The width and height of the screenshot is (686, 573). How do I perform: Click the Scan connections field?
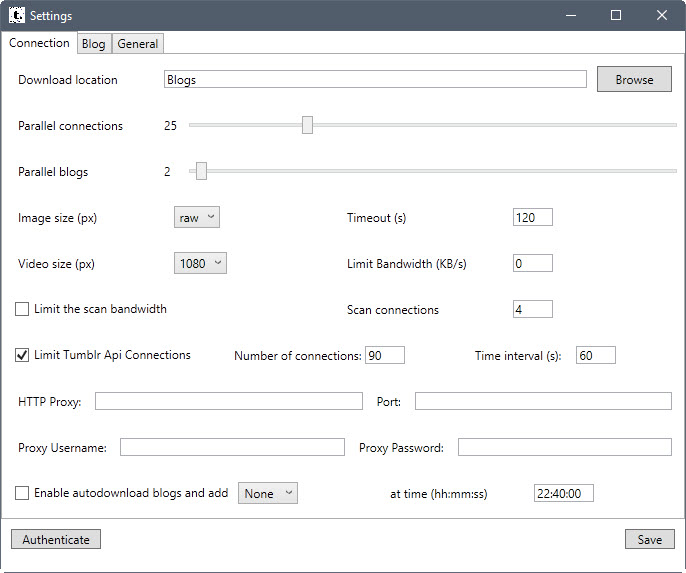coord(532,309)
